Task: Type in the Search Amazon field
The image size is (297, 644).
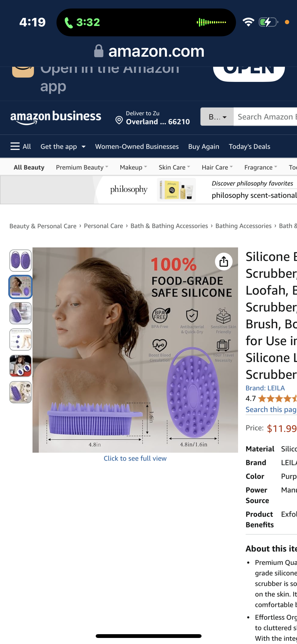Action: (266, 117)
